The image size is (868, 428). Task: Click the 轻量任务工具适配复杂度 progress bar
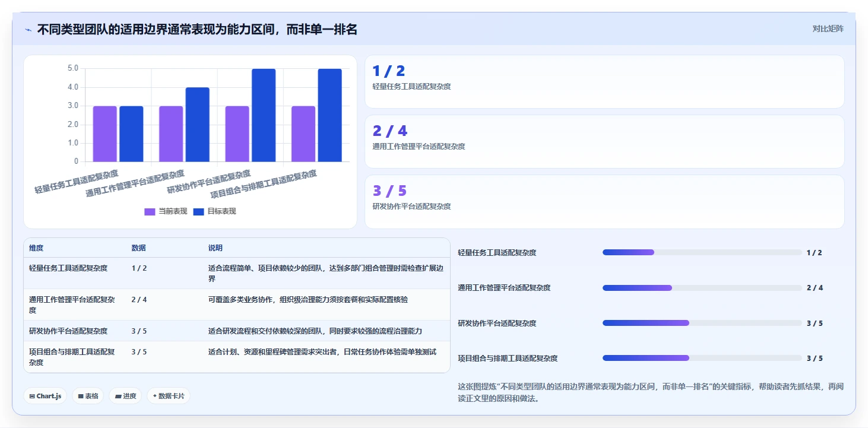[702, 252]
